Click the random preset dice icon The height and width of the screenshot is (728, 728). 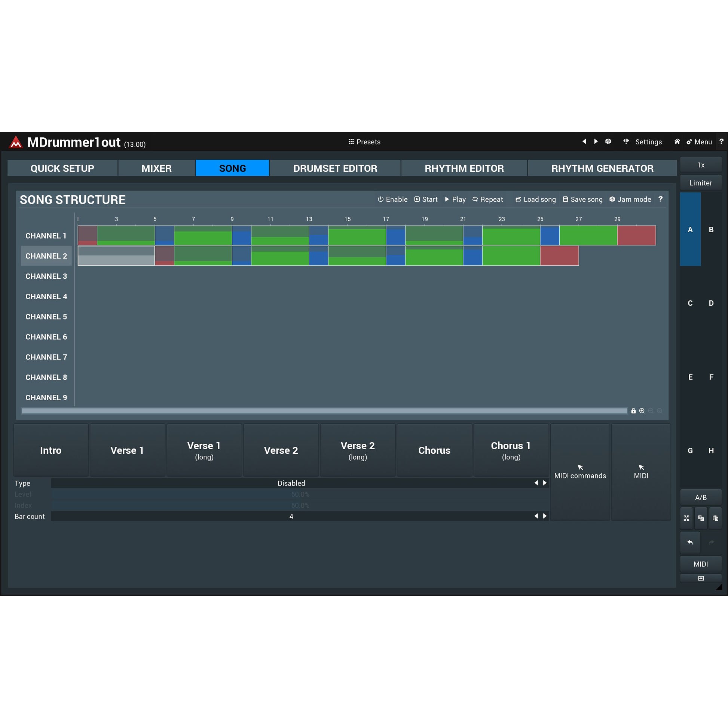click(608, 141)
